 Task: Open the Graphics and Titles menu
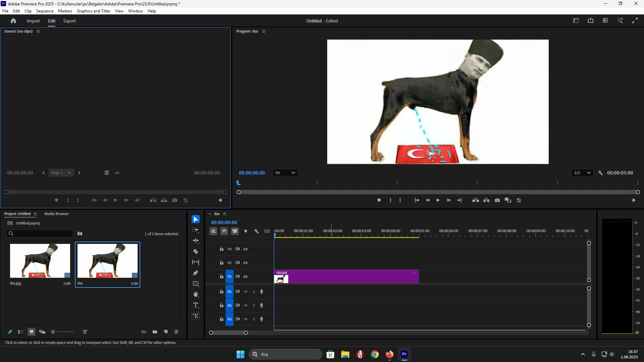coord(94,11)
